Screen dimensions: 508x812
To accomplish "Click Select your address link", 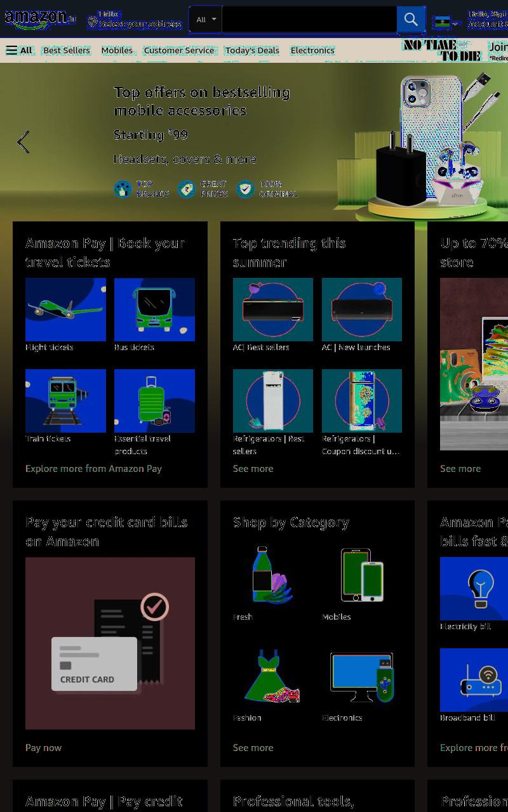I will (x=140, y=24).
